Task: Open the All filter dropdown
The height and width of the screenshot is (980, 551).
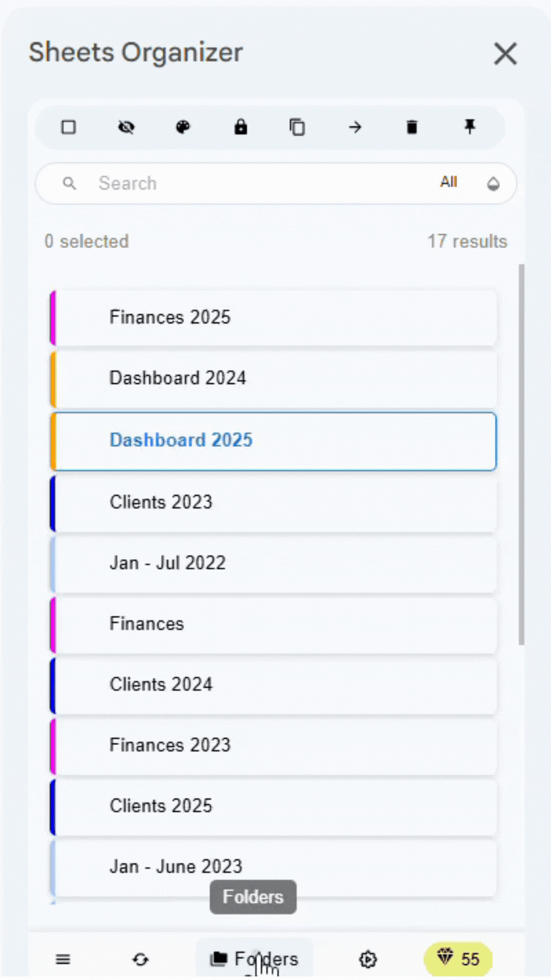Action: coord(449,182)
